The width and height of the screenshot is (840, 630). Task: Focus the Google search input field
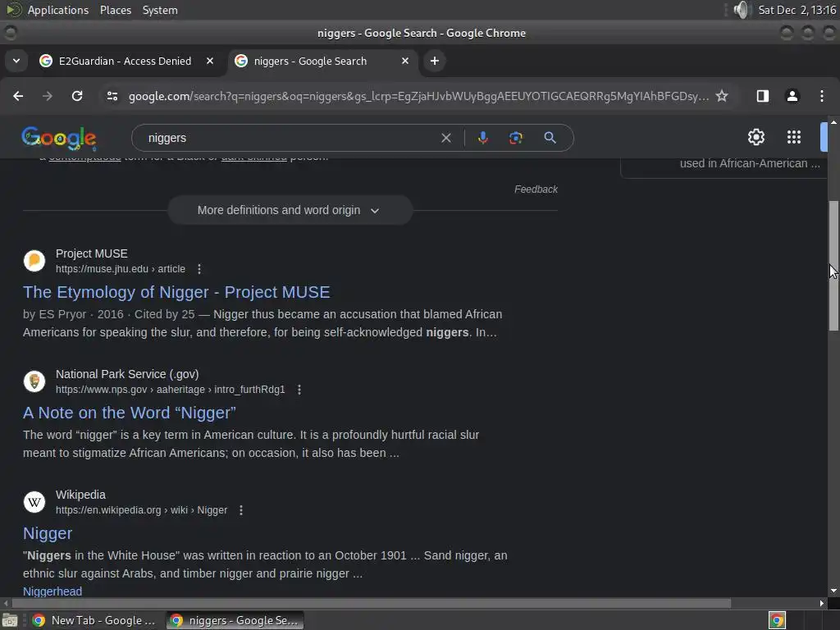tap(290, 138)
